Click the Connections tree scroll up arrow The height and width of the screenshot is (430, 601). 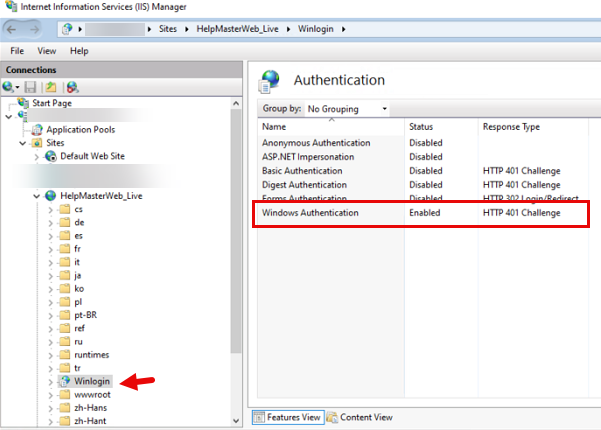[236, 103]
